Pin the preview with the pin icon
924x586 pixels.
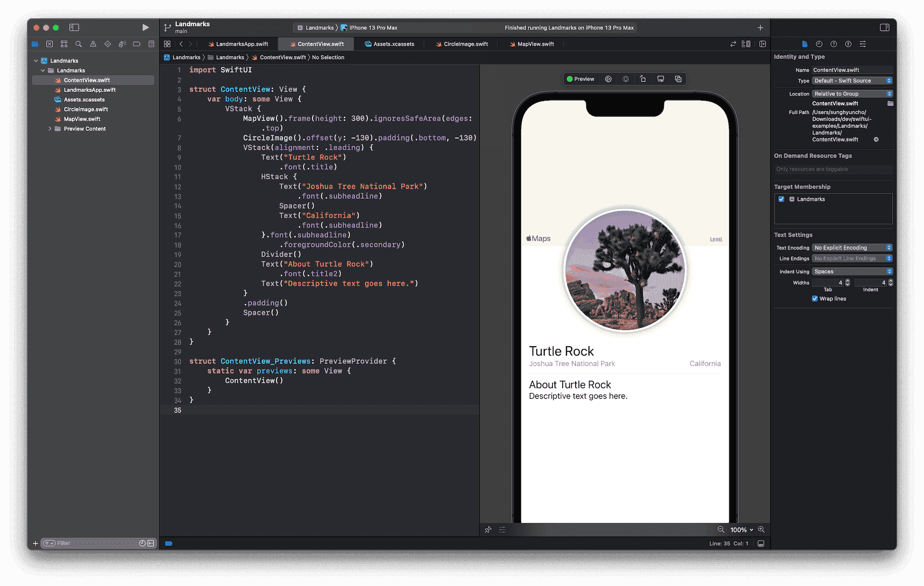[488, 530]
